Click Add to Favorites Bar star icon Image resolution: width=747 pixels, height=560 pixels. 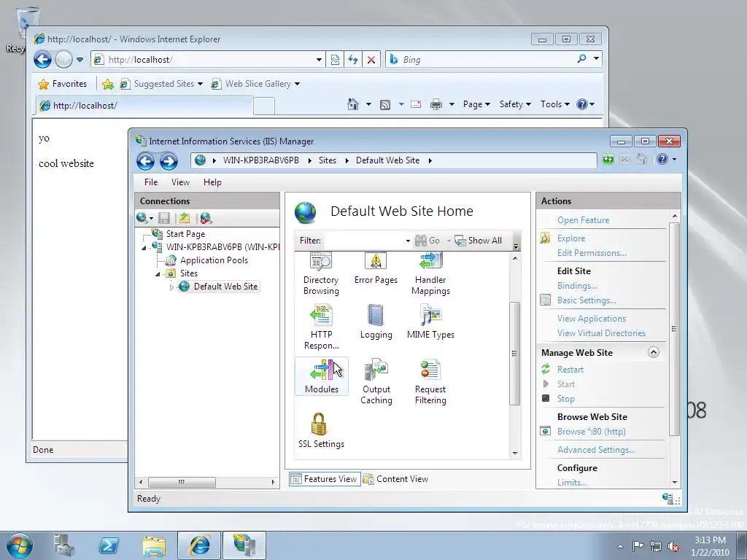coord(108,85)
